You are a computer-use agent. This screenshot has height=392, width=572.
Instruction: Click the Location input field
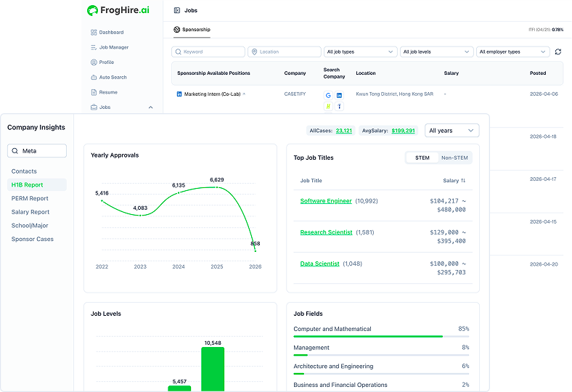click(285, 52)
